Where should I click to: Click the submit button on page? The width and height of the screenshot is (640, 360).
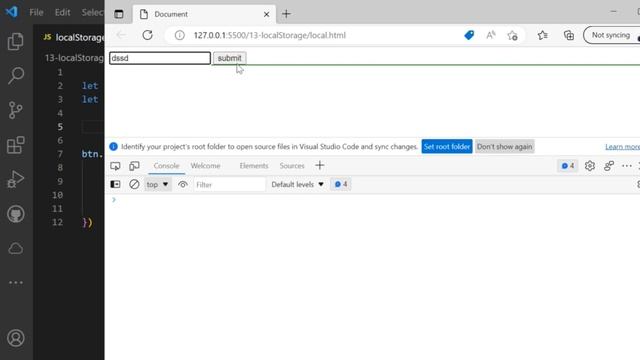click(x=229, y=58)
